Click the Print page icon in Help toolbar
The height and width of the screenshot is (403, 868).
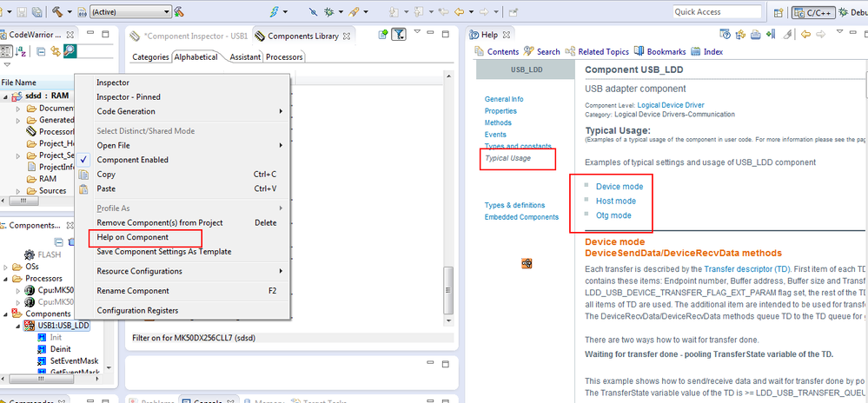point(755,35)
